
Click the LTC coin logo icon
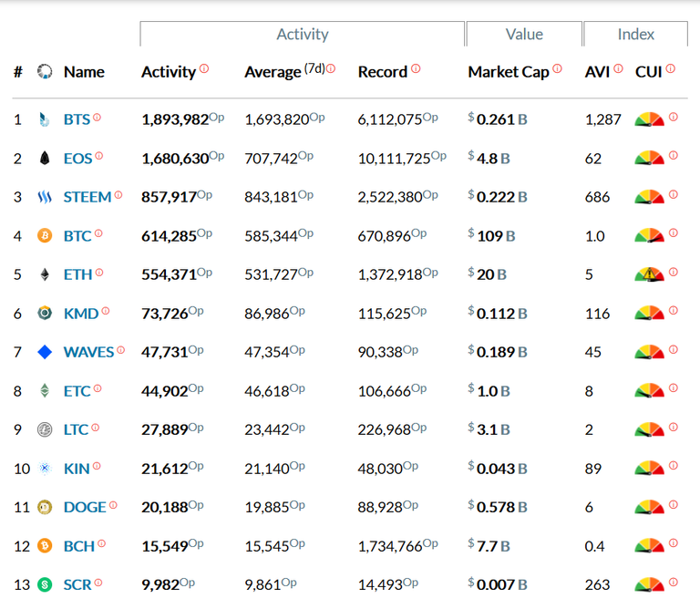coord(44,429)
